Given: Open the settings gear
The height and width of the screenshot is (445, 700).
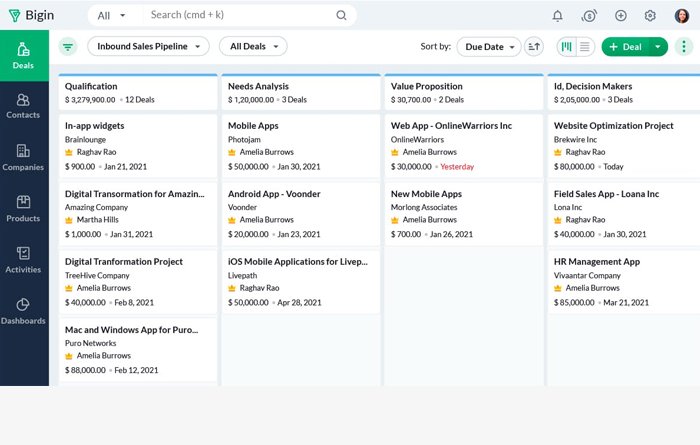Looking at the screenshot, I should coord(650,16).
